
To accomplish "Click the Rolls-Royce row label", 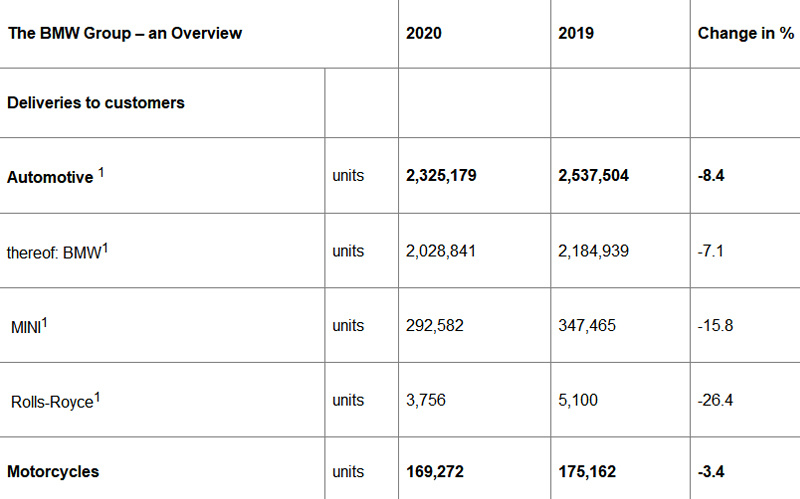I will (x=55, y=401).
